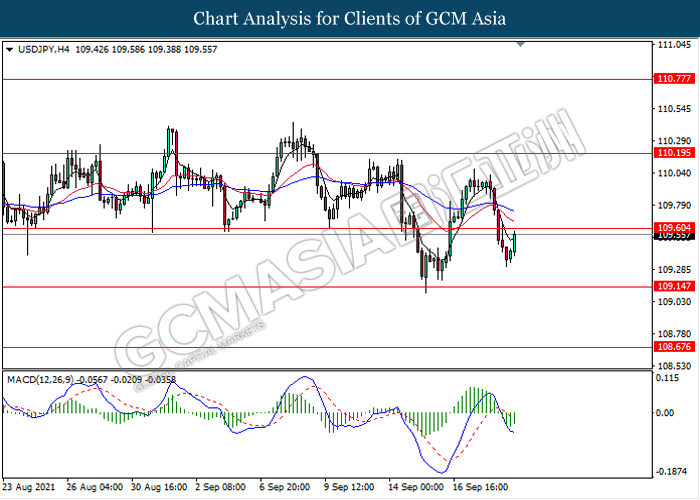
Task: Click the 108.530 price scale value
Action: click(x=674, y=366)
